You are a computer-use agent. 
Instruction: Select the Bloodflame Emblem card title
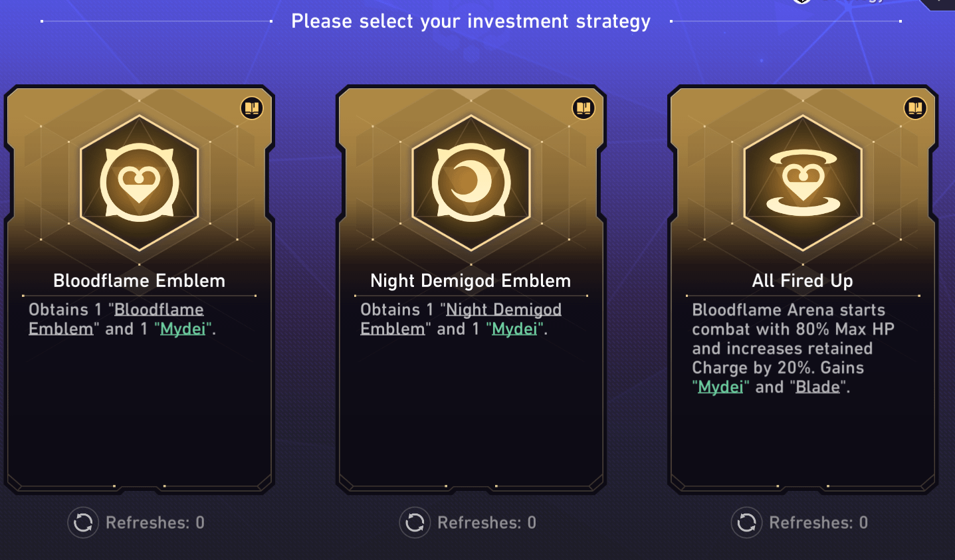tap(140, 281)
